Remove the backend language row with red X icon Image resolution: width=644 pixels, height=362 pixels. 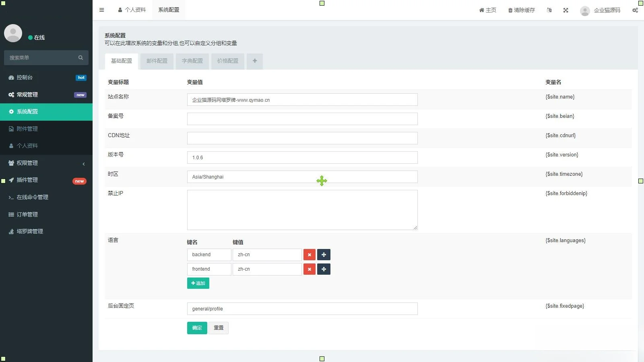310,255
